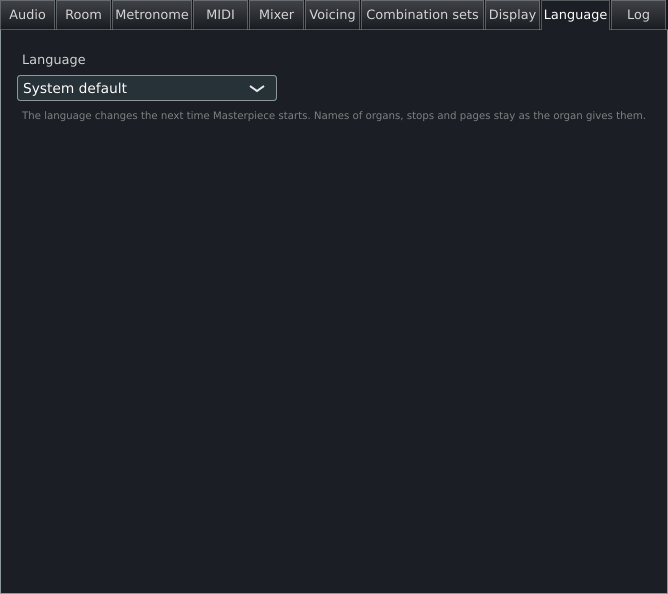Click the Language tab
The image size is (668, 594).
tap(575, 15)
